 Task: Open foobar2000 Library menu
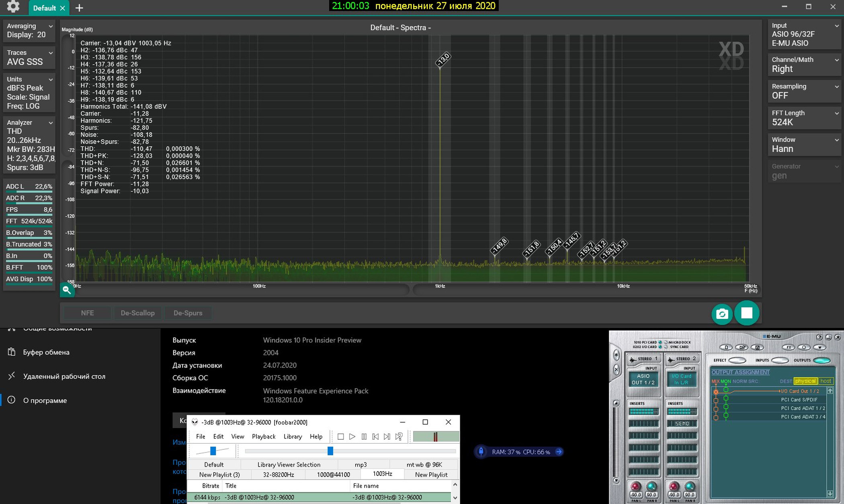(293, 437)
